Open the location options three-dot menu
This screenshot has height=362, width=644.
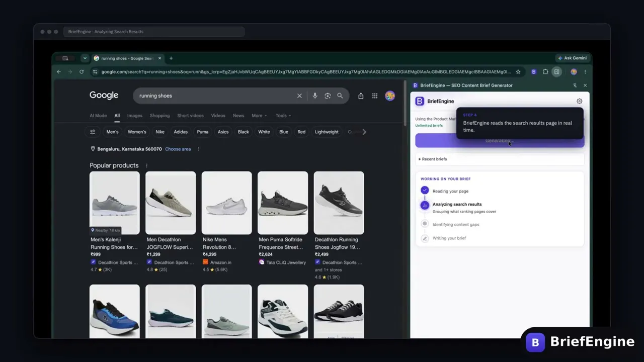point(199,149)
